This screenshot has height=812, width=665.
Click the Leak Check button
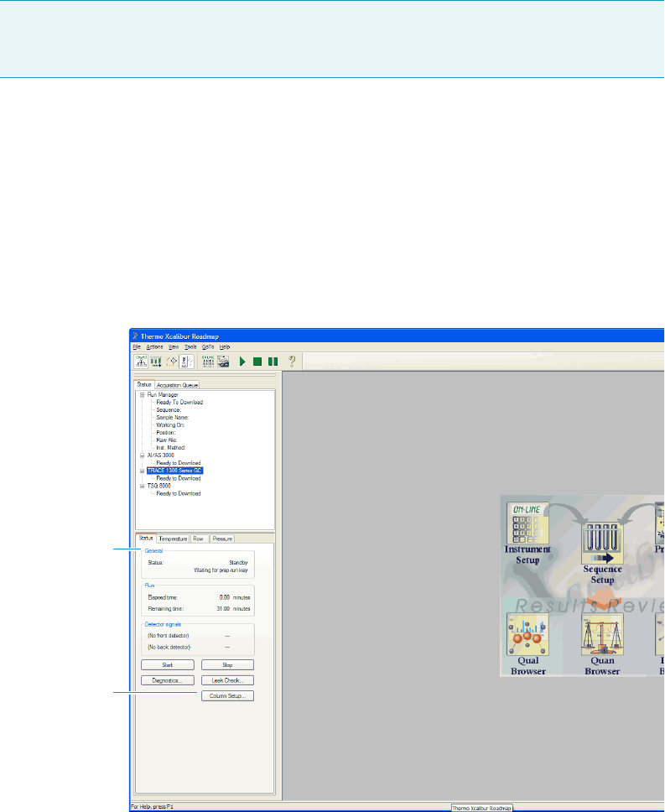(x=228, y=680)
